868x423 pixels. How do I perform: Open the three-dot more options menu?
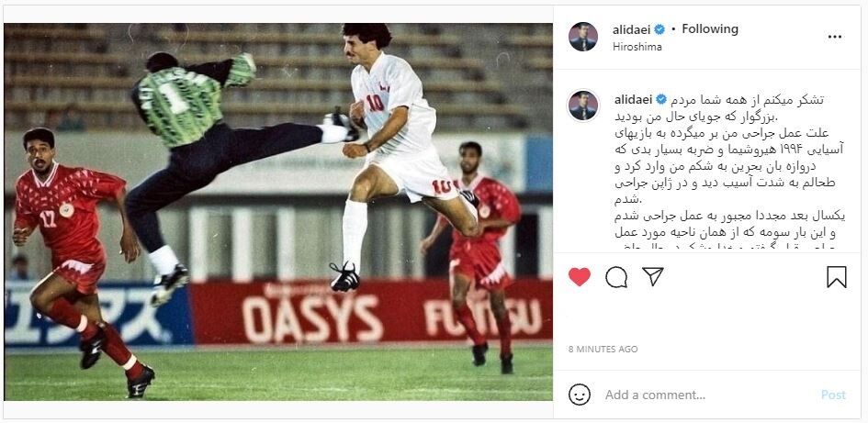pos(835,37)
